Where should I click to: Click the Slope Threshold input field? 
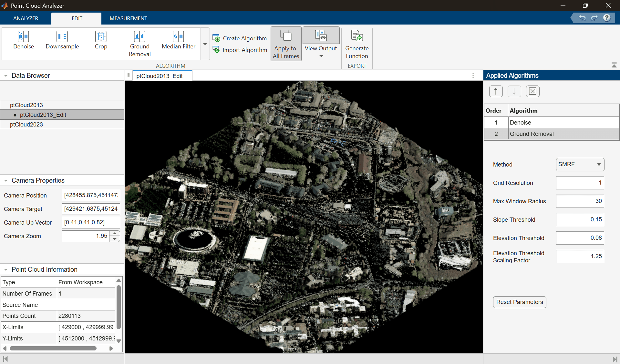[580, 219]
